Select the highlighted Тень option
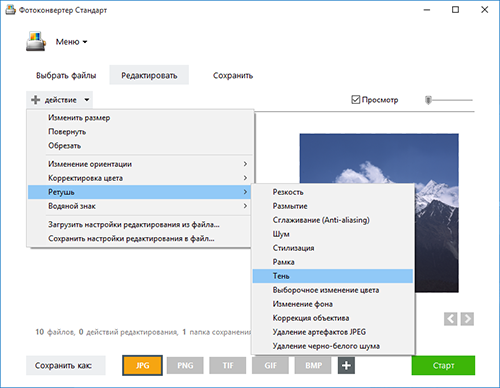 click(x=333, y=276)
